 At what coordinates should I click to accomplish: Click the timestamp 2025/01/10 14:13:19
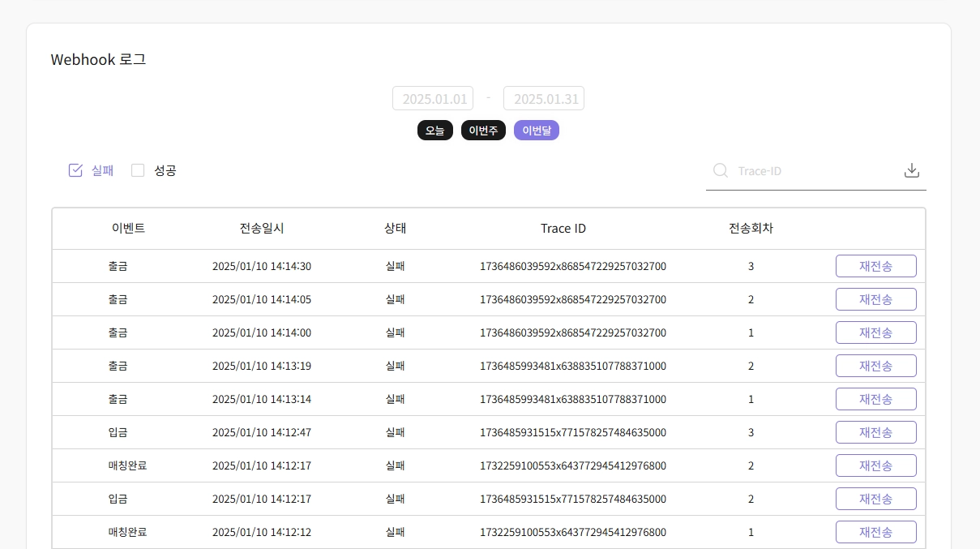click(262, 366)
